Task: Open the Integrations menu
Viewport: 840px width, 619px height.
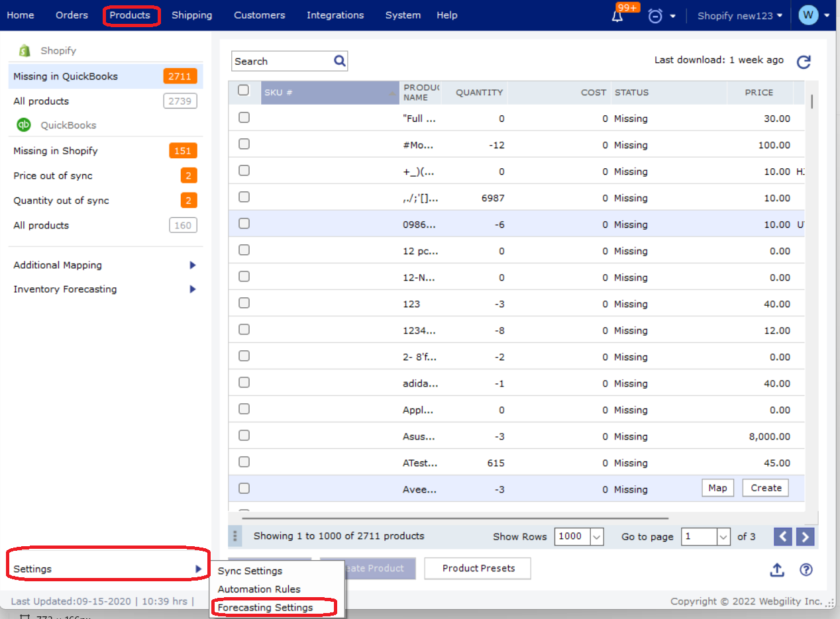Action: click(335, 15)
